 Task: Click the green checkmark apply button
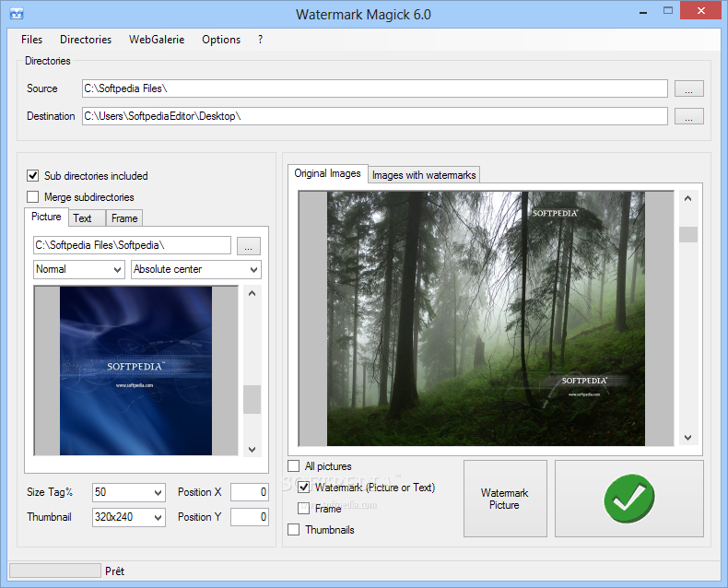tap(629, 499)
